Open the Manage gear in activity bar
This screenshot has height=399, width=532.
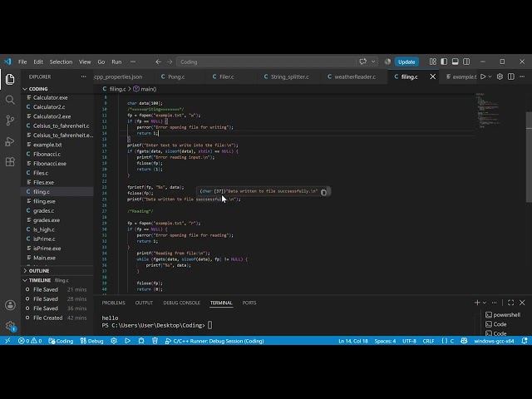[x=10, y=326]
